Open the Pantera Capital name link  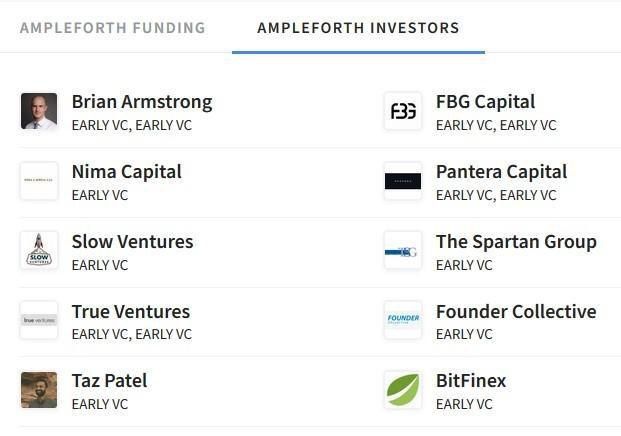pyautogui.click(x=501, y=172)
